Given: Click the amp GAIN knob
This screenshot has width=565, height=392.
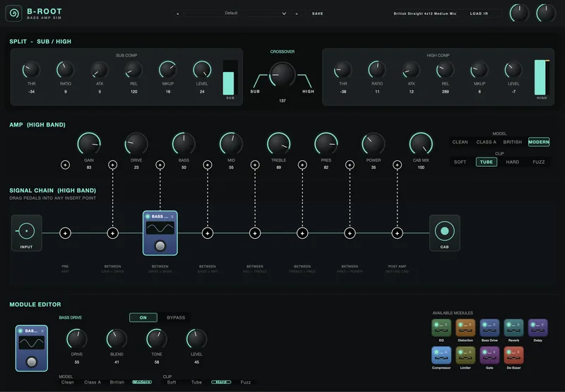Looking at the screenshot, I should (89, 143).
